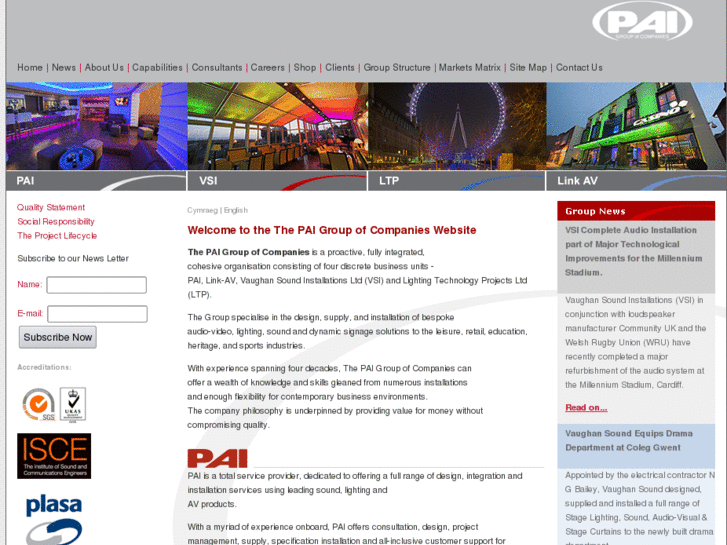The image size is (727, 545).
Task: Switch language to English
Action: (x=236, y=210)
